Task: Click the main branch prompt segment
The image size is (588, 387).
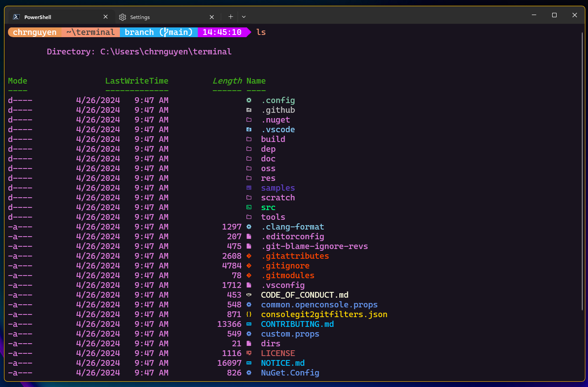Action: click(x=158, y=32)
